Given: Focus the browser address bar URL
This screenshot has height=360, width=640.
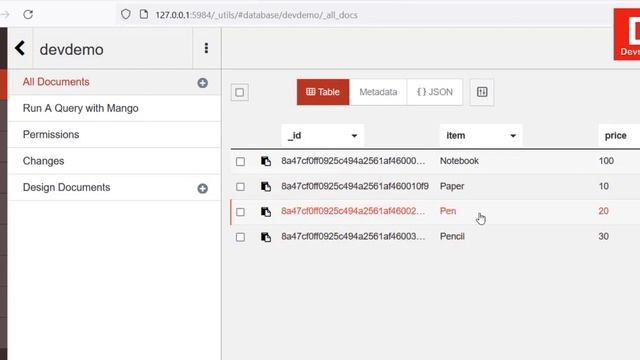Looking at the screenshot, I should (x=256, y=15).
